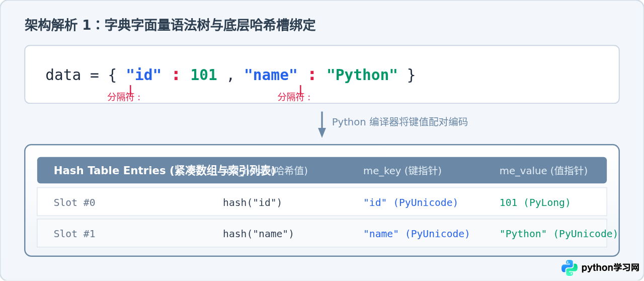
Task: Select the green "Python" string in the code line
Action: tap(362, 75)
